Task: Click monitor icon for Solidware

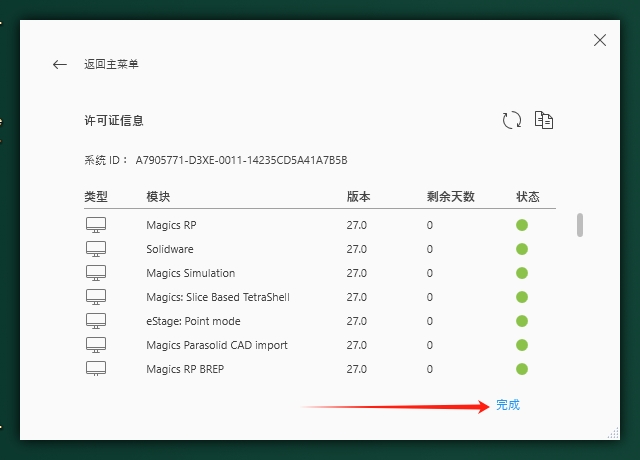Action: click(96, 249)
